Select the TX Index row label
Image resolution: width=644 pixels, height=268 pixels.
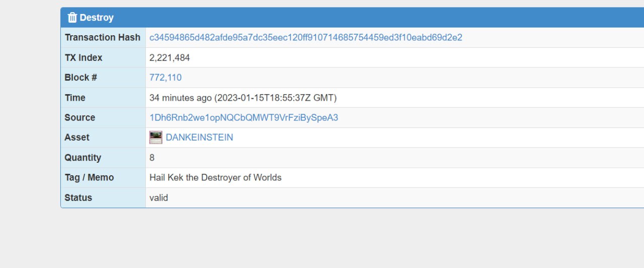[x=84, y=58]
